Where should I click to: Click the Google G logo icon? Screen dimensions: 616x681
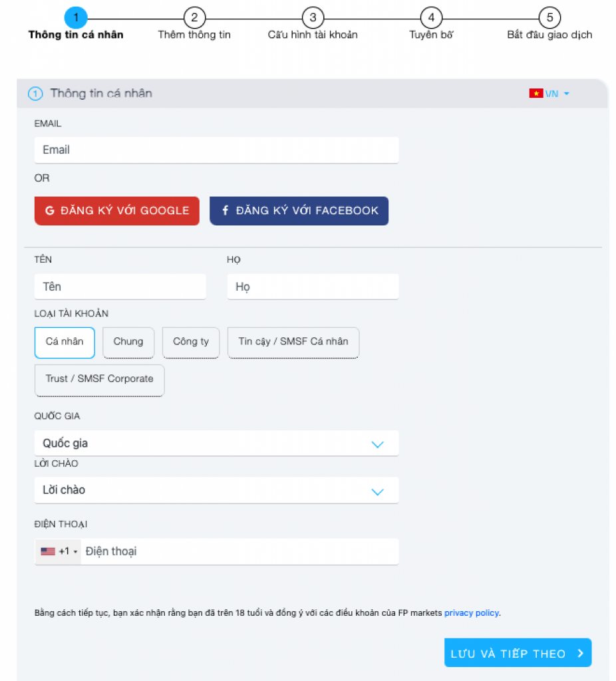(50, 211)
